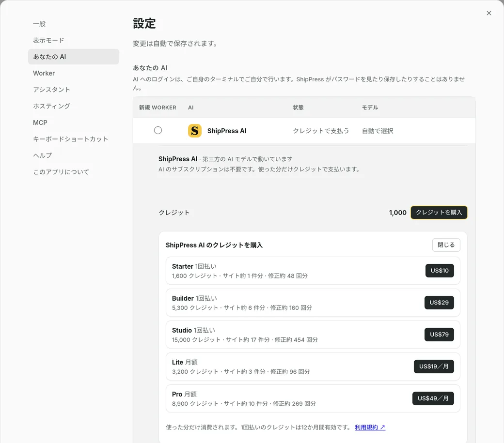The height and width of the screenshot is (443, 504).
Task: Click the クレジットを購入 button
Action: (x=439, y=213)
